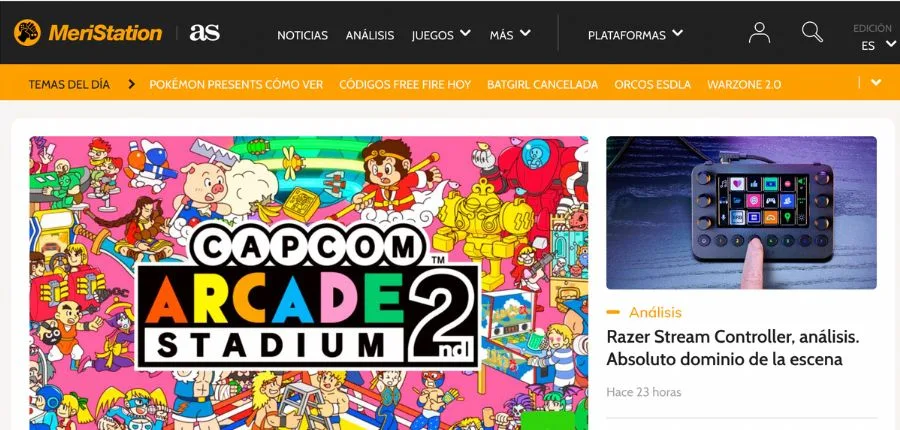Open the Capcom Arcade Stadium 2 featured image
Viewport: 900px width, 430px height.
pyautogui.click(x=309, y=282)
